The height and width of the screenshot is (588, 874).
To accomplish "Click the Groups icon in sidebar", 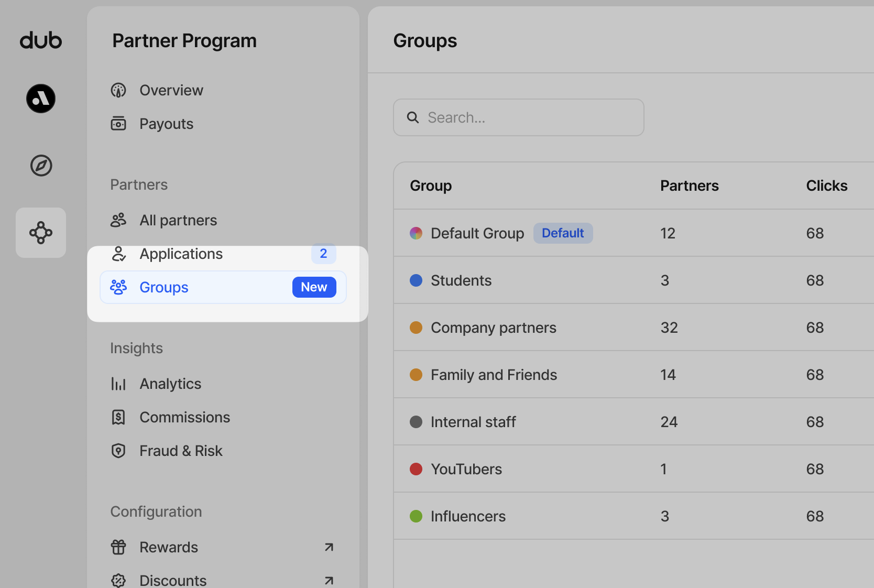I will 118,287.
